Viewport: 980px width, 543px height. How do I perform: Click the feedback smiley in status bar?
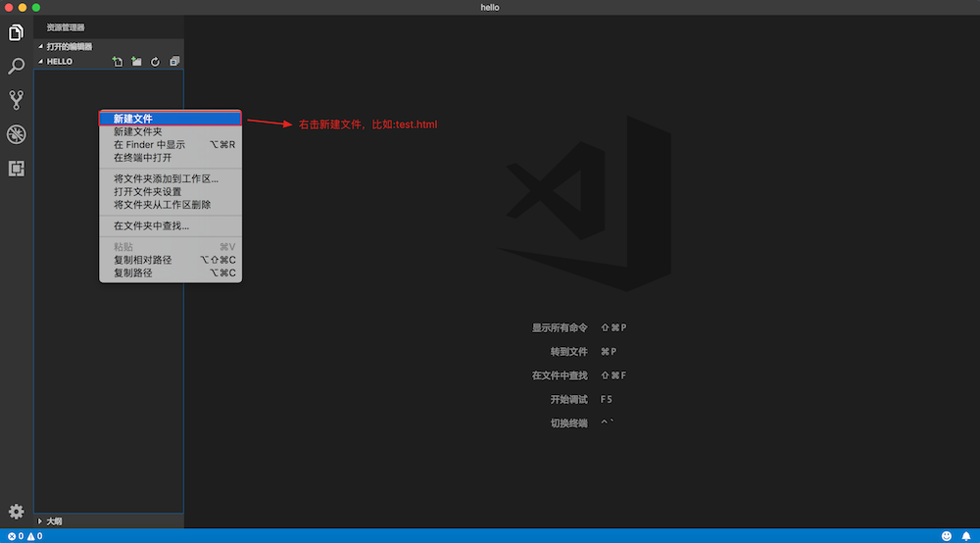click(947, 536)
